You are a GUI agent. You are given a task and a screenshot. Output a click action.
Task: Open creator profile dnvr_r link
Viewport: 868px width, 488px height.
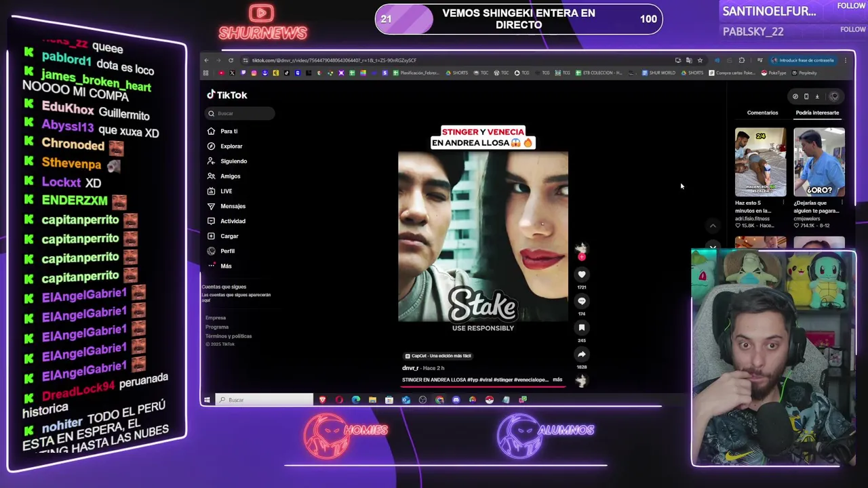coord(410,368)
